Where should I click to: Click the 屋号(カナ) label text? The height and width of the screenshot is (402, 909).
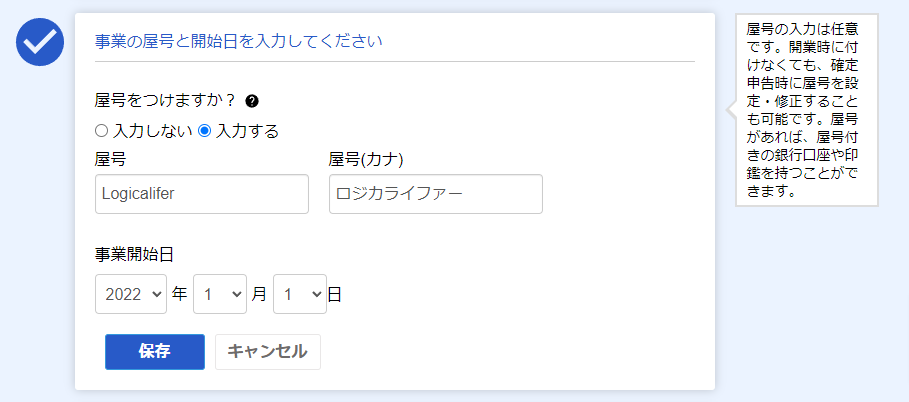(373, 160)
